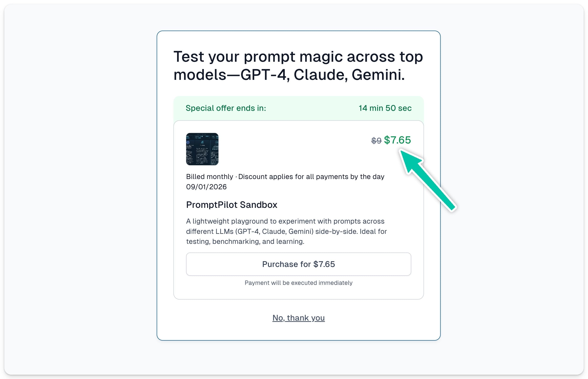Click the 09/01/2026 discount end date
This screenshot has width=588, height=379.
pos(206,187)
